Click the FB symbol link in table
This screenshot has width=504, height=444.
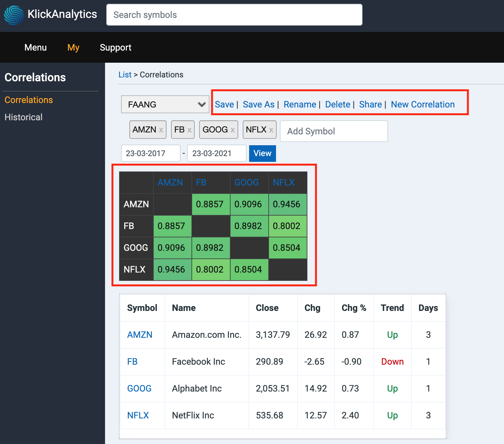tap(132, 361)
